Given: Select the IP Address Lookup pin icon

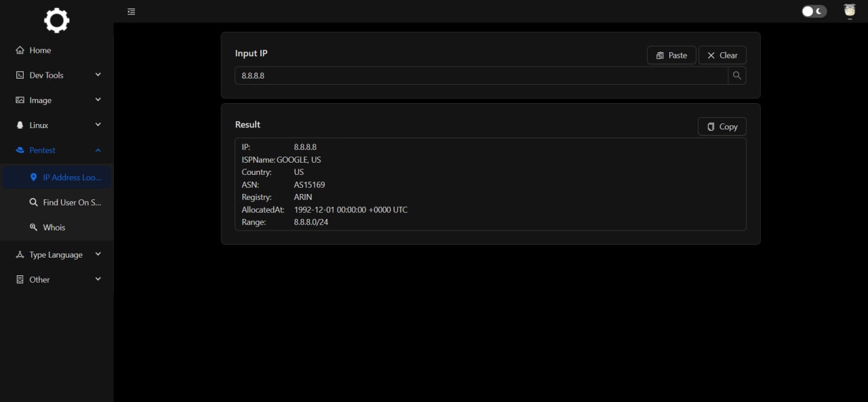Looking at the screenshot, I should pos(34,177).
